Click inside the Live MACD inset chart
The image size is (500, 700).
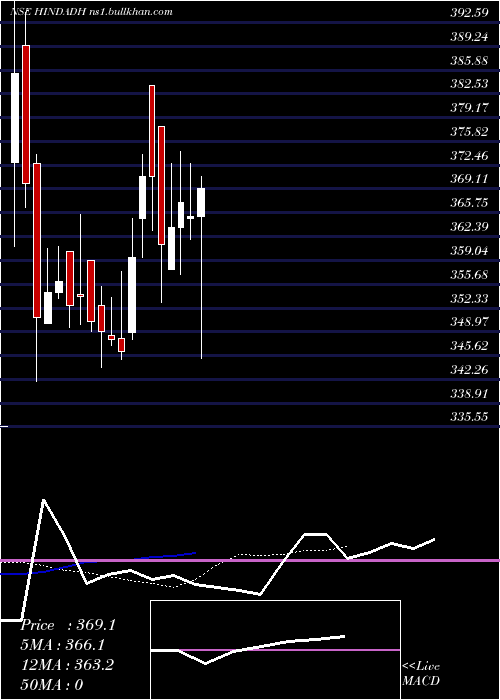[x=275, y=650]
